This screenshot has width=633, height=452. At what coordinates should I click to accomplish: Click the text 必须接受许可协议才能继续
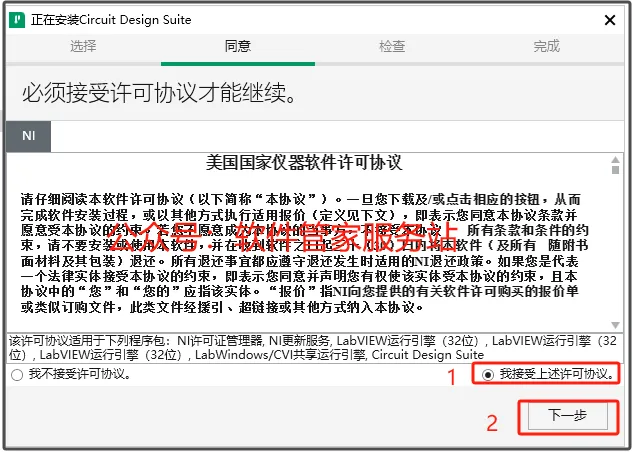pos(159,93)
